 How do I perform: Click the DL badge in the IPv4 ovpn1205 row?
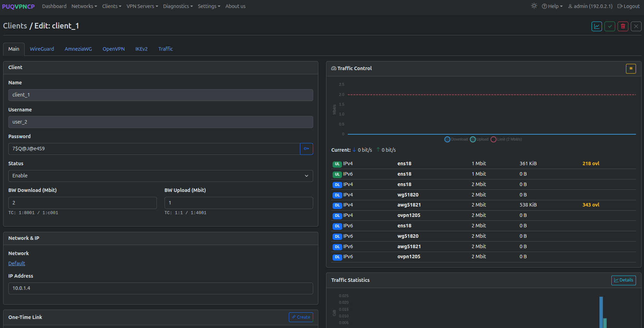click(337, 216)
